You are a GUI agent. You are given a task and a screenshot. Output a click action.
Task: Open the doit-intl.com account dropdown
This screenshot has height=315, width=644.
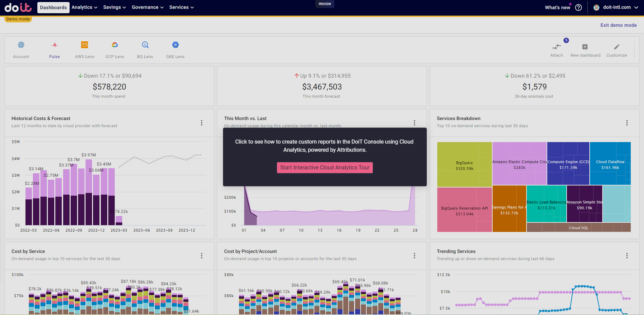616,7
